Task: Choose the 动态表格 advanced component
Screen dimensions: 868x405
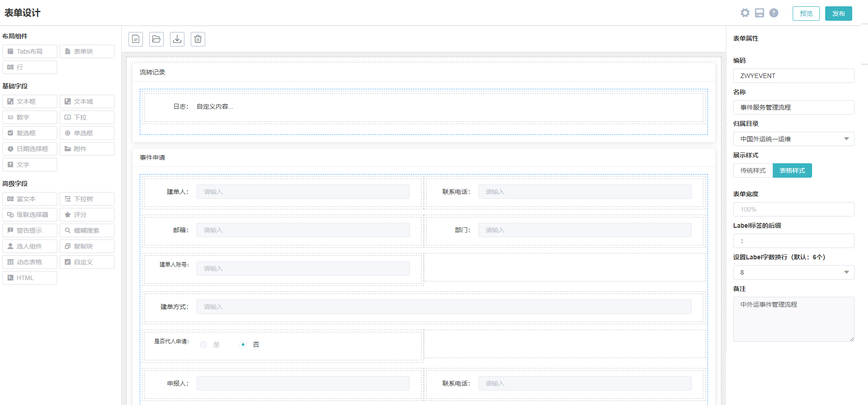Action: [30, 262]
